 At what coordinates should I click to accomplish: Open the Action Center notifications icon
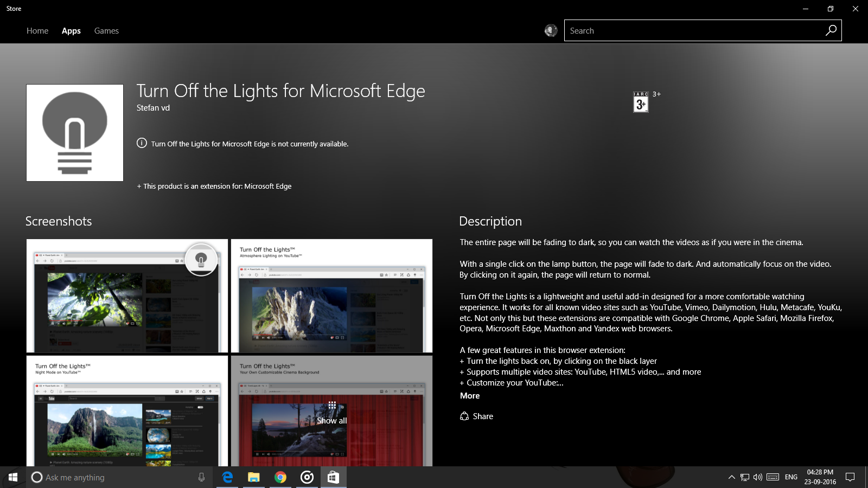(x=850, y=477)
